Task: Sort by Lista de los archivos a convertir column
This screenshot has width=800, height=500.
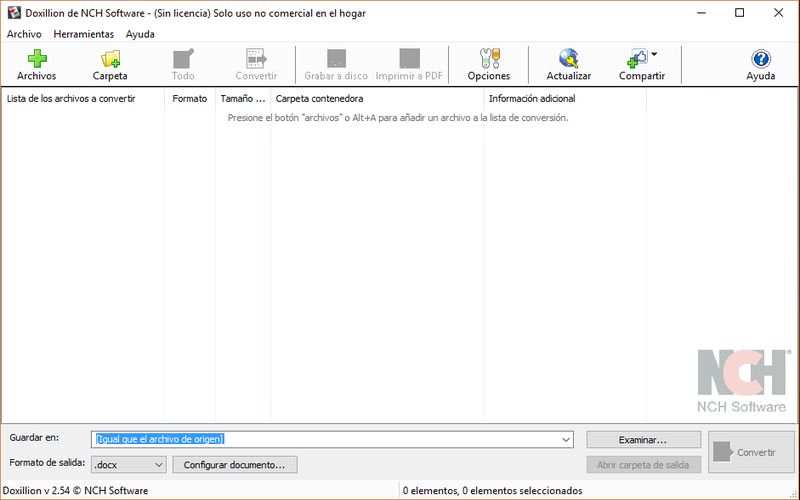Action: [83, 98]
